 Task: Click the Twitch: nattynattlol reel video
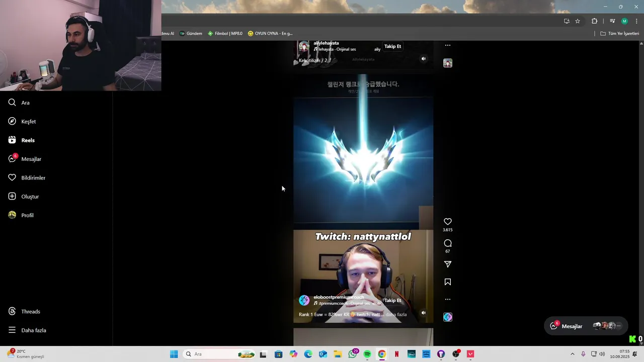[363, 199]
